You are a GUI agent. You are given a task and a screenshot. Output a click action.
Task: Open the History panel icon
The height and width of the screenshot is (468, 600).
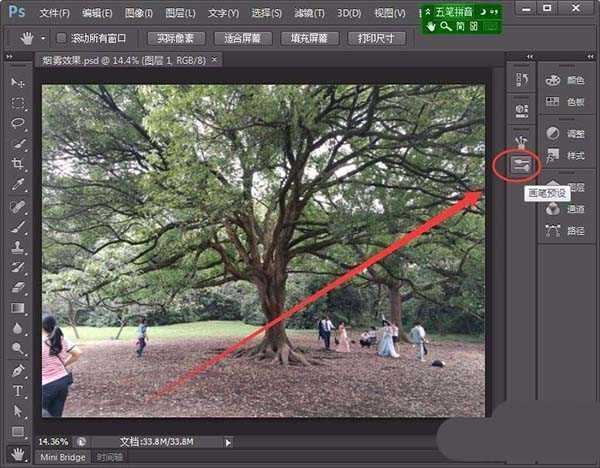coord(519,80)
